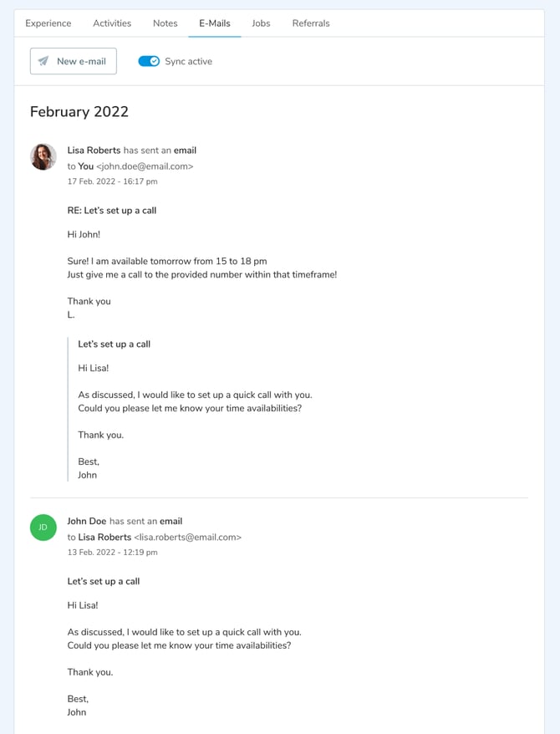Click the John Doe sender name
The image size is (560, 734).
[87, 521]
